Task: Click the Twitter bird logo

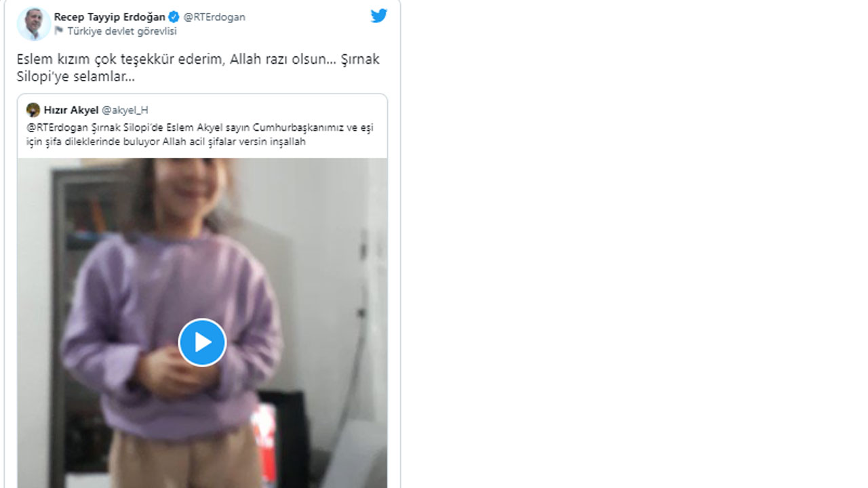Action: pos(379,16)
